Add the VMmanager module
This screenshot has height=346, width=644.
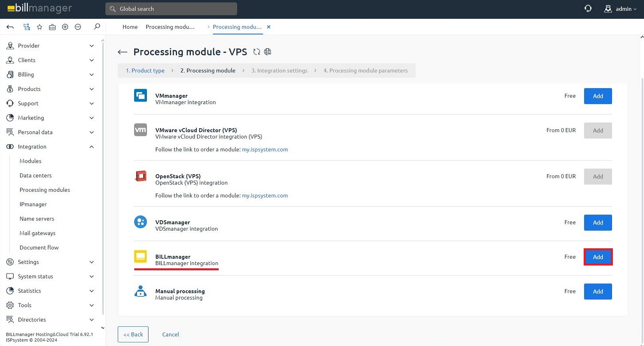pyautogui.click(x=598, y=96)
